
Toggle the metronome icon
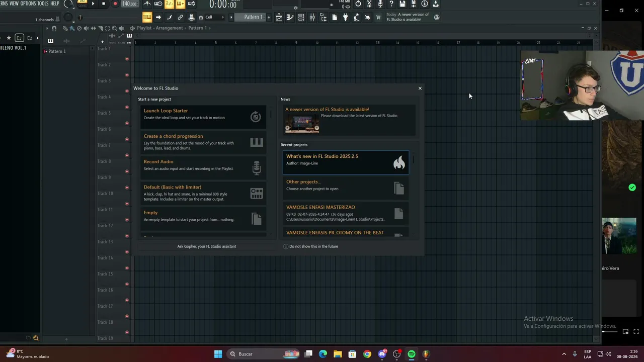pos(147,4)
